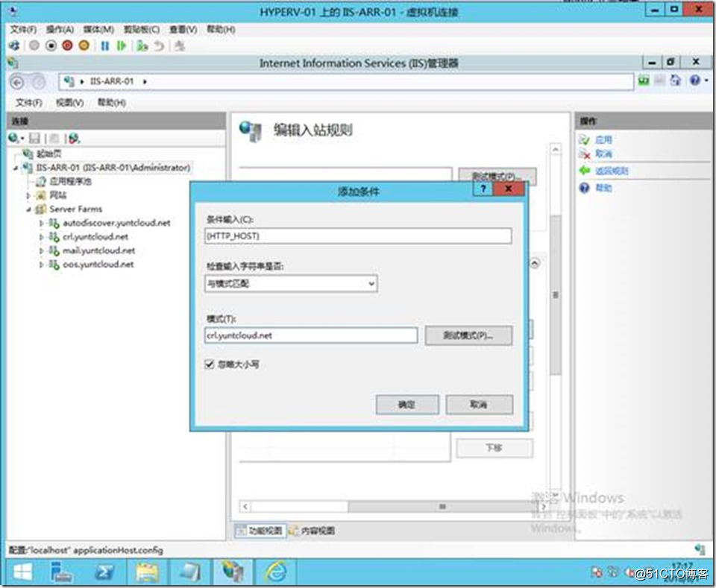Click the VM Revert toolbar icon

click(158, 45)
